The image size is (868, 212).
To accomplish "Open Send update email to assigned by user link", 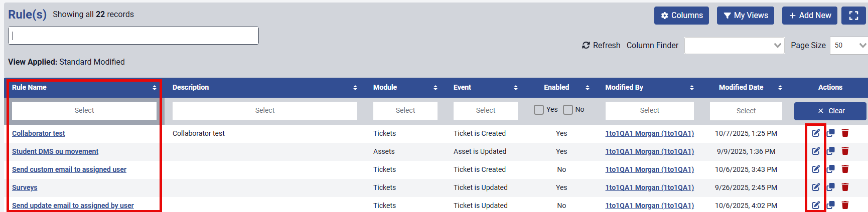I will pyautogui.click(x=73, y=205).
